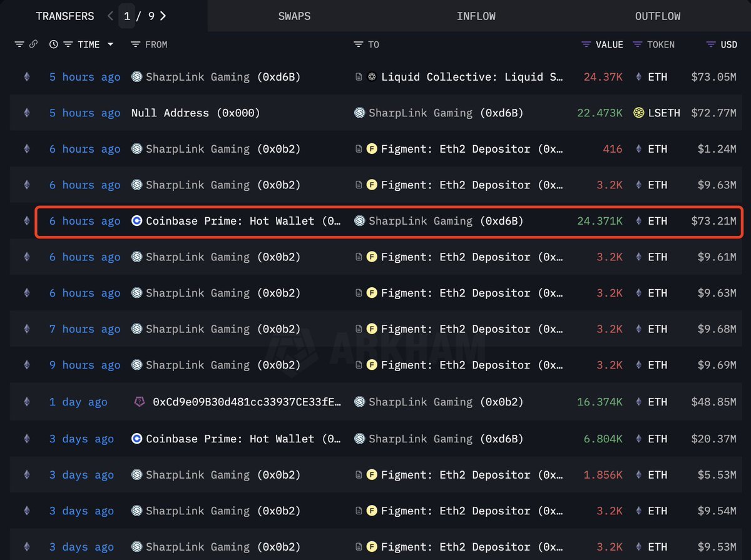Click Ethereum chain icon in $1.24M row
The width and height of the screenshot is (751, 560).
point(26,149)
